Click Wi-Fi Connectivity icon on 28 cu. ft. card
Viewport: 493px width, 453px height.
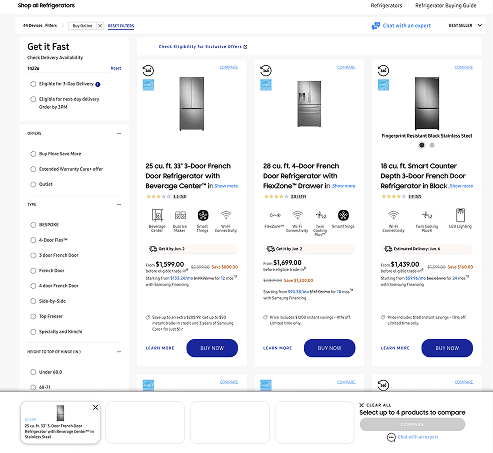(297, 215)
